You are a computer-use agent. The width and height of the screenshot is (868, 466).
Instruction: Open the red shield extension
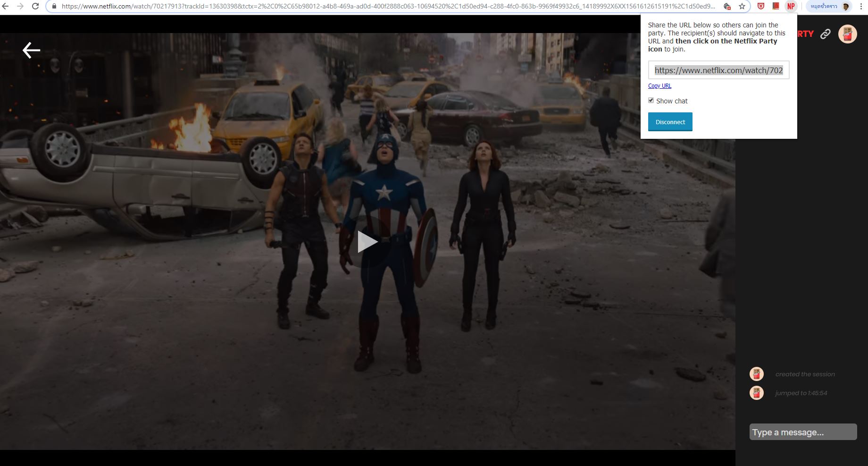[761, 7]
